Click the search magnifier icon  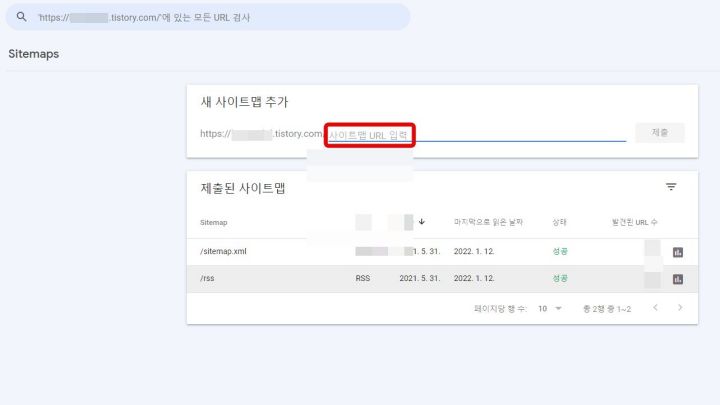[21, 17]
